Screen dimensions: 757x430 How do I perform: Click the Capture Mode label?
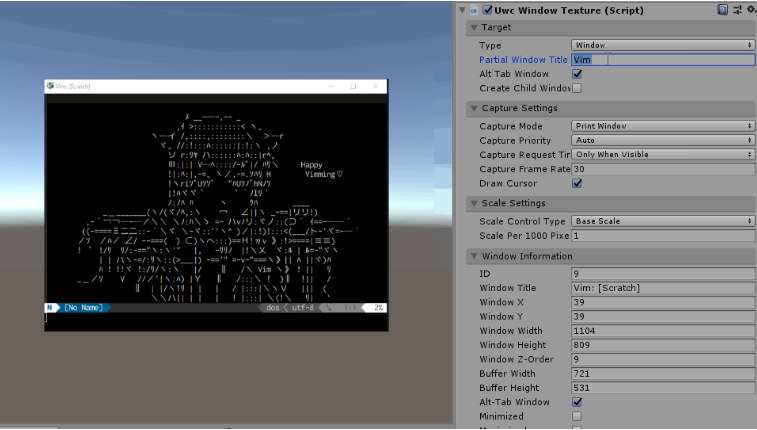pos(511,126)
